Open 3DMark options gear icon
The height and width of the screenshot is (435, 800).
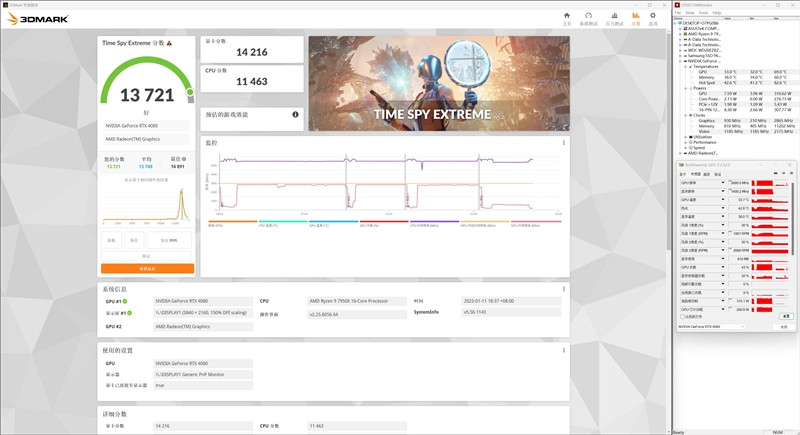point(653,16)
